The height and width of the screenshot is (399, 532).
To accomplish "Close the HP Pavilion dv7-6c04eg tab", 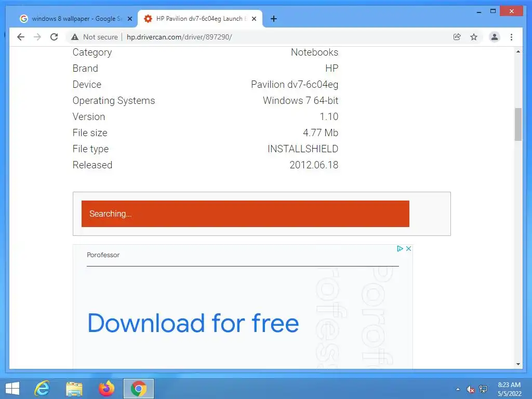I will (254, 19).
